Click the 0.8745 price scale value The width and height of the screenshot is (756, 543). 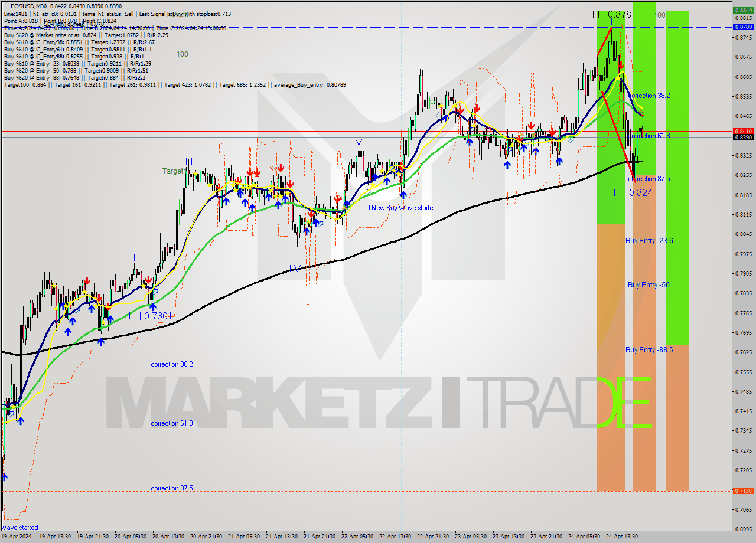coord(742,38)
